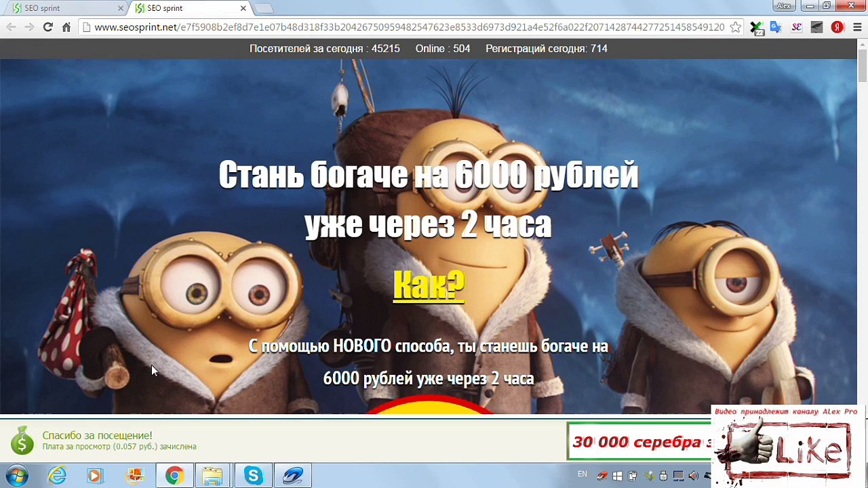Open the green X extension with badge
The image size is (868, 488).
(x=756, y=28)
